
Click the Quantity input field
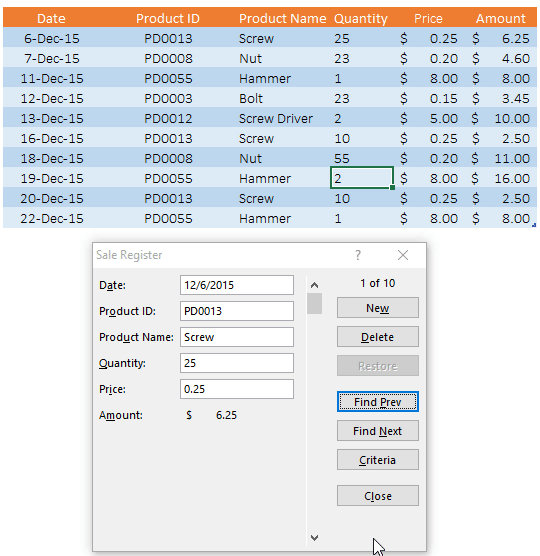(x=237, y=363)
